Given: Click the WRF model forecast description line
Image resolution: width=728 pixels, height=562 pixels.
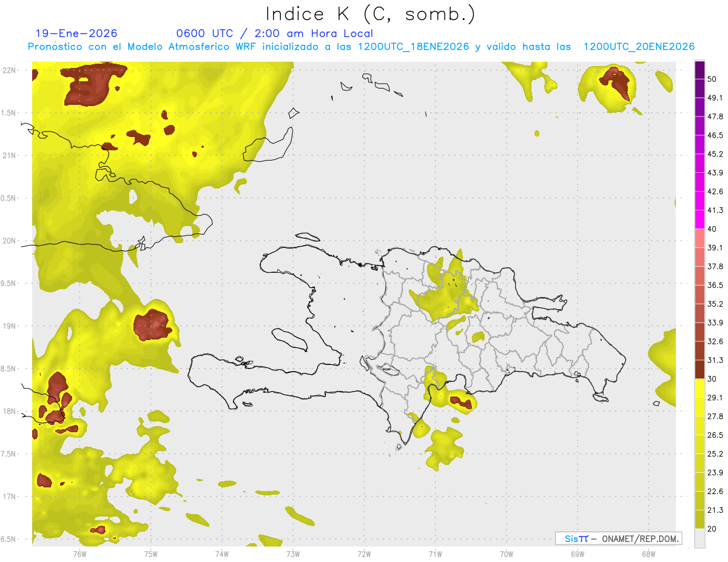Looking at the screenshot, I should click(361, 47).
